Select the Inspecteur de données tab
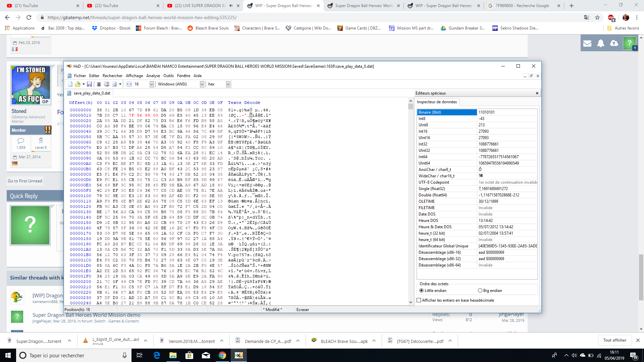 437,102
